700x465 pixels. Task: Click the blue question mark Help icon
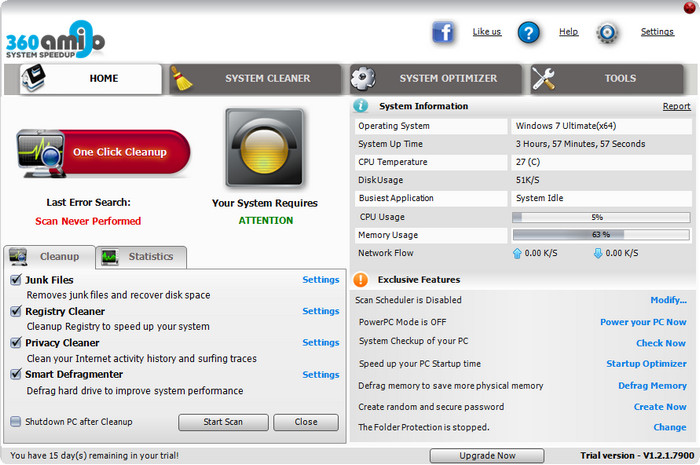pos(529,33)
